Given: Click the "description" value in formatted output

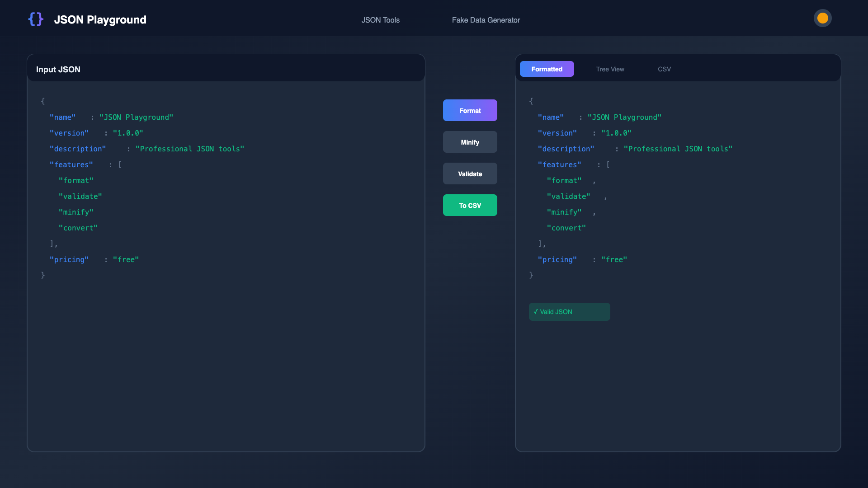Looking at the screenshot, I should (x=678, y=149).
